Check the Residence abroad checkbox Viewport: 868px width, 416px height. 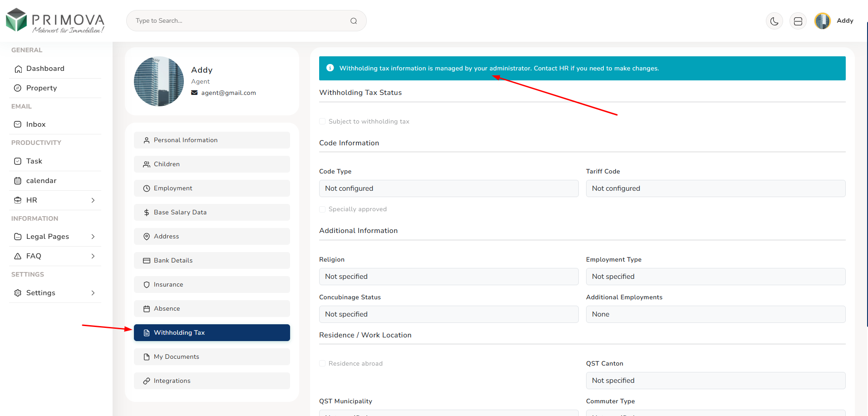point(322,363)
